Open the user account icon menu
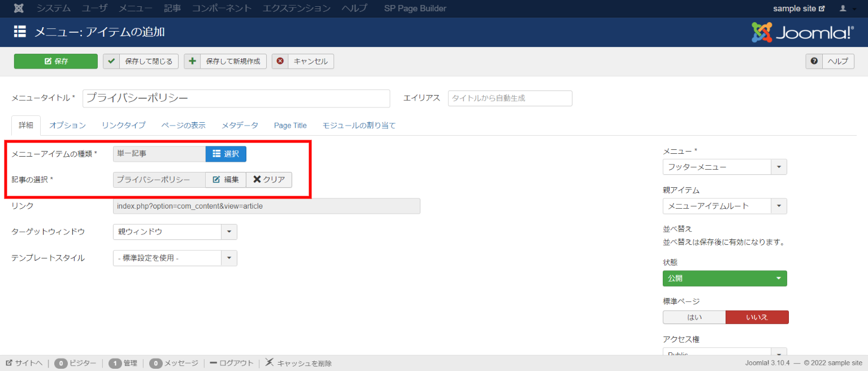868x371 pixels. coord(847,8)
